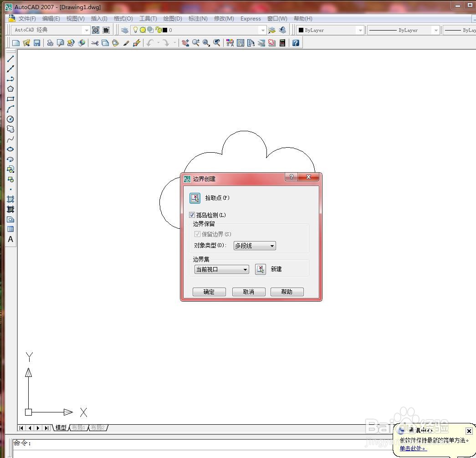Click the Pick Points icon in dialog
Viewport: 476px width, 458px height.
(x=195, y=198)
